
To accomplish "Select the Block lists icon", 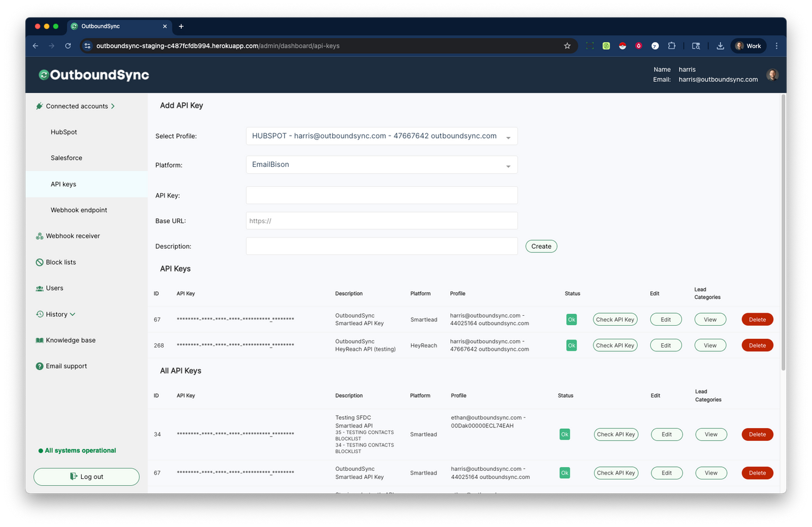I will pos(39,262).
